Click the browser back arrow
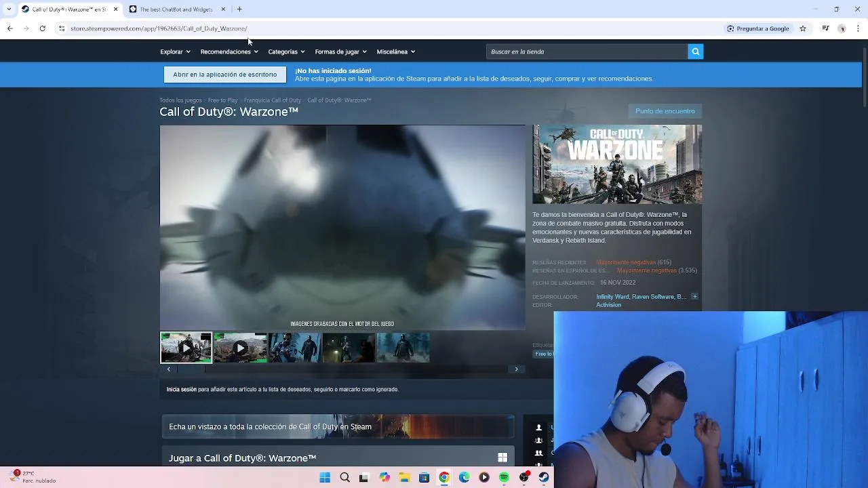 9,28
